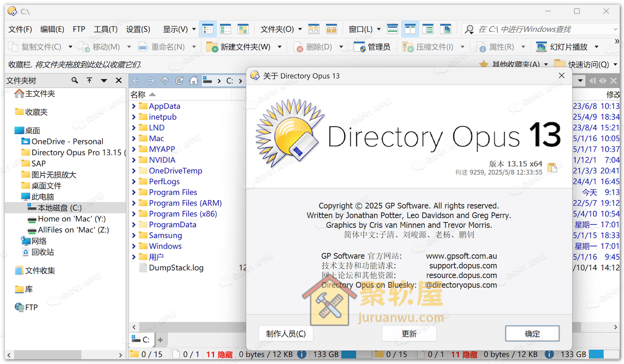Open the FTP menu
The height and width of the screenshot is (364, 624).
tap(78, 29)
